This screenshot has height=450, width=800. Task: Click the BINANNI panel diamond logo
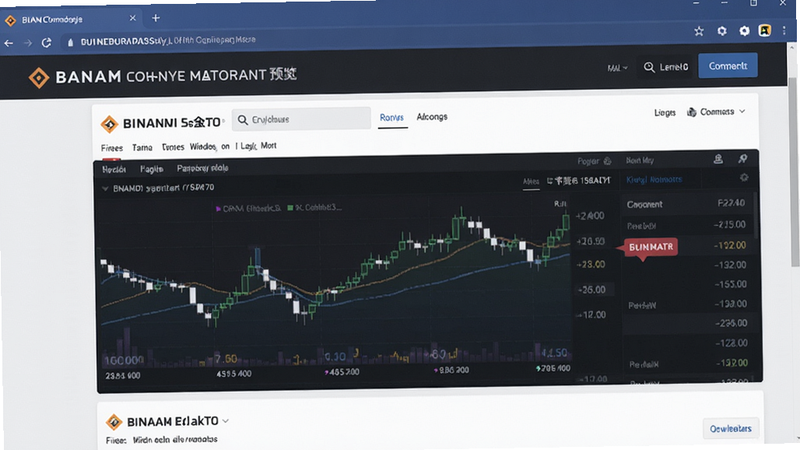point(109,123)
